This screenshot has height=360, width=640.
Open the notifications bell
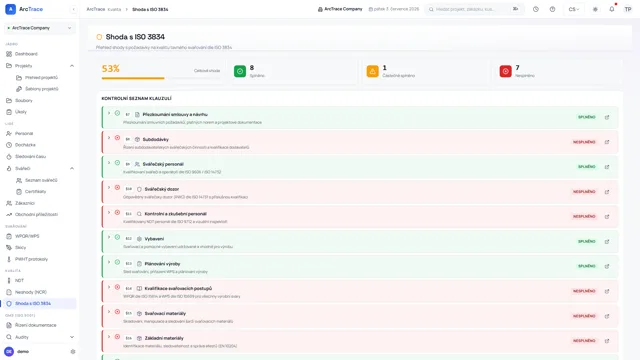[611, 9]
